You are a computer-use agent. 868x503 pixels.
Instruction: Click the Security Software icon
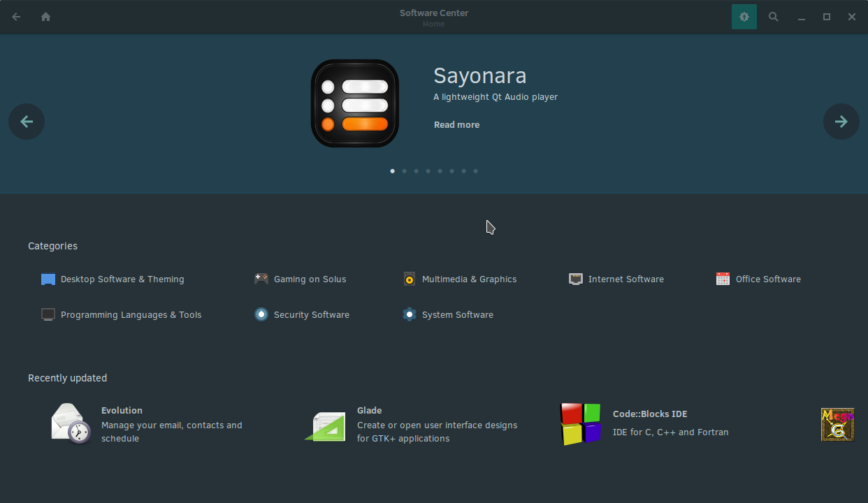click(261, 314)
